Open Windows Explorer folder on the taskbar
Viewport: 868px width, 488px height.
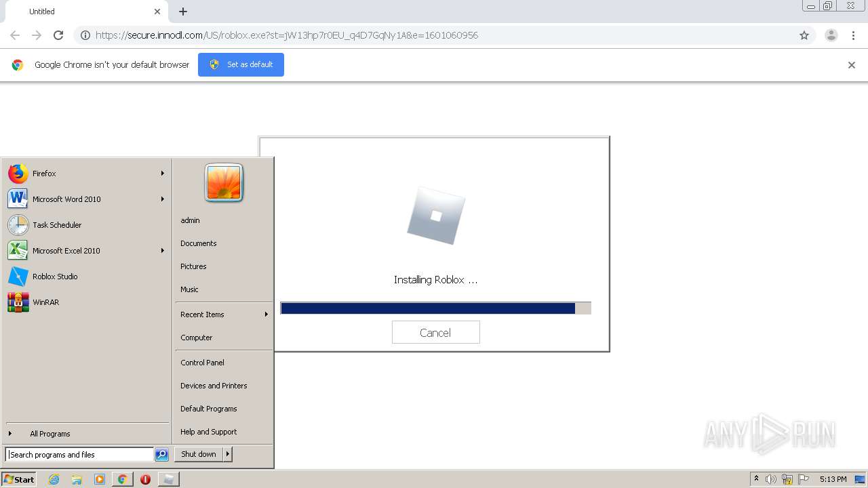pyautogui.click(x=77, y=479)
